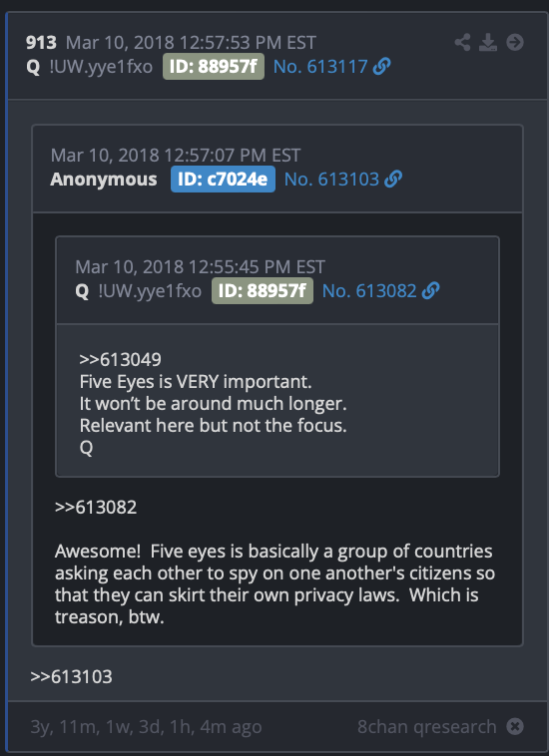Copy the link icon beside No. 613117
Viewport: 549px width, 756px height.
[381, 67]
